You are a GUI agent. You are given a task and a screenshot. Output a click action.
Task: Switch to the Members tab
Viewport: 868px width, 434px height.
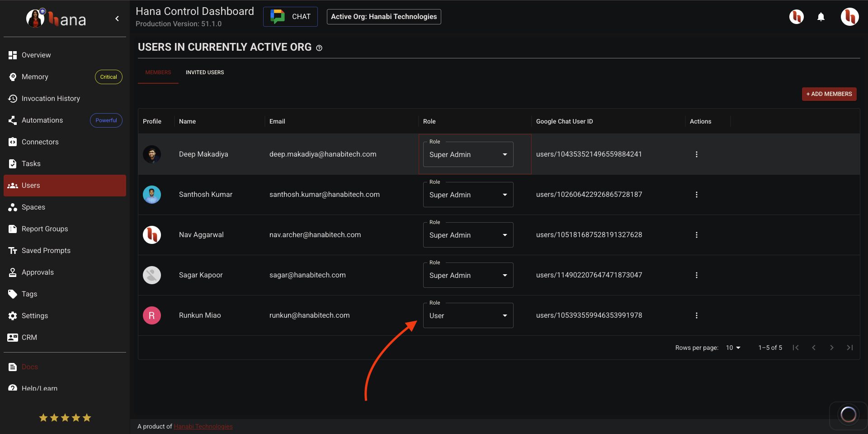[158, 72]
